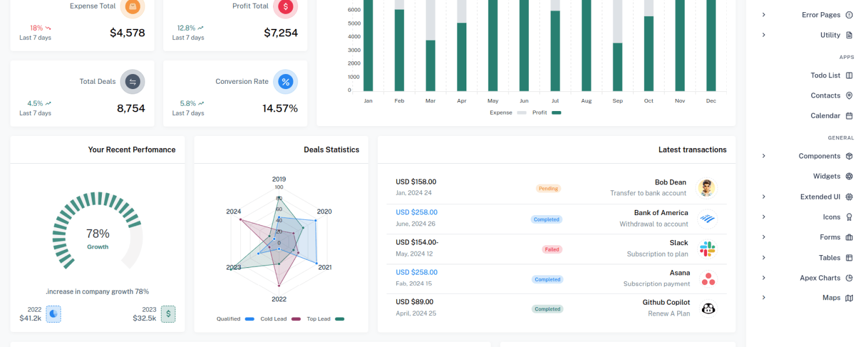Click the Github Copilot logo icon

(x=708, y=308)
